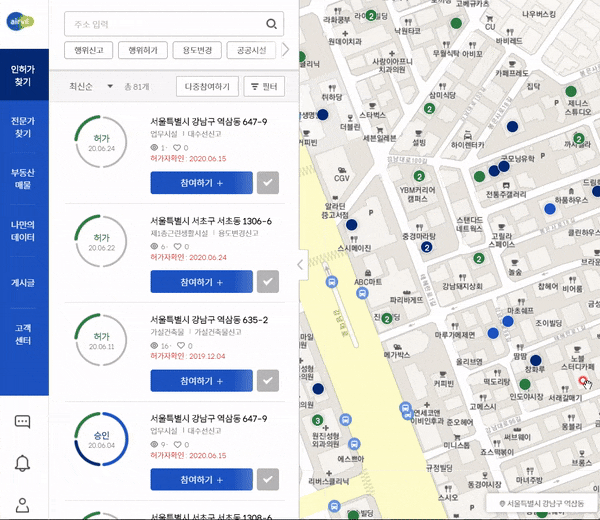
Task: Expand more category chips with right chevron
Action: 285,50
